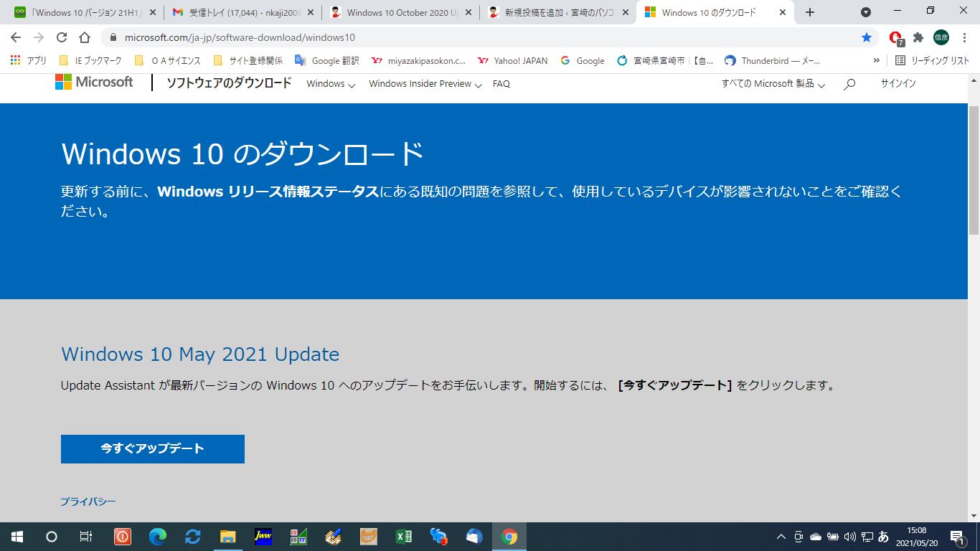Open the Chrome three-dot menu
Viewport: 980px width, 551px height.
(963, 37)
